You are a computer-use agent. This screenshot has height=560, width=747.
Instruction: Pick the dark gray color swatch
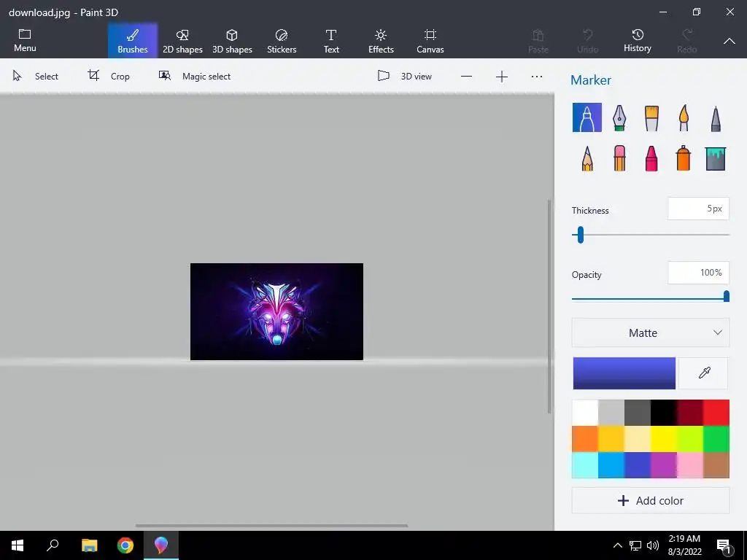(x=638, y=413)
